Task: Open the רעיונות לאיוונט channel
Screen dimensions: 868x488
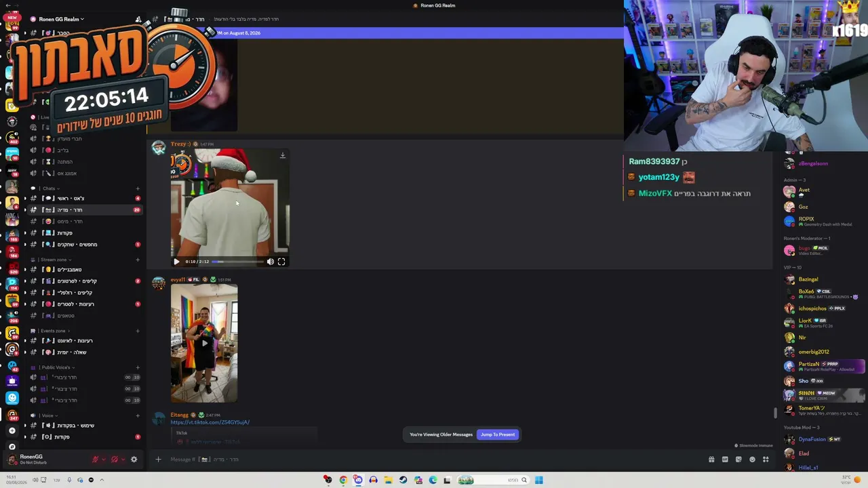Action: 85,341
